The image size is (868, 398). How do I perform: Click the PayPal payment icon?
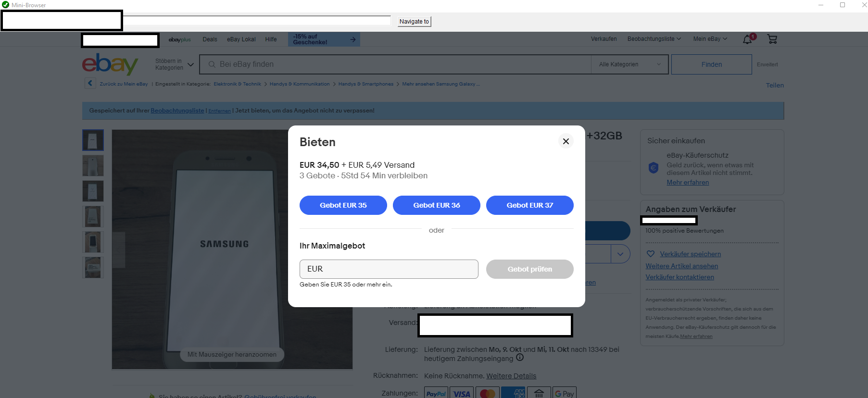[436, 393]
